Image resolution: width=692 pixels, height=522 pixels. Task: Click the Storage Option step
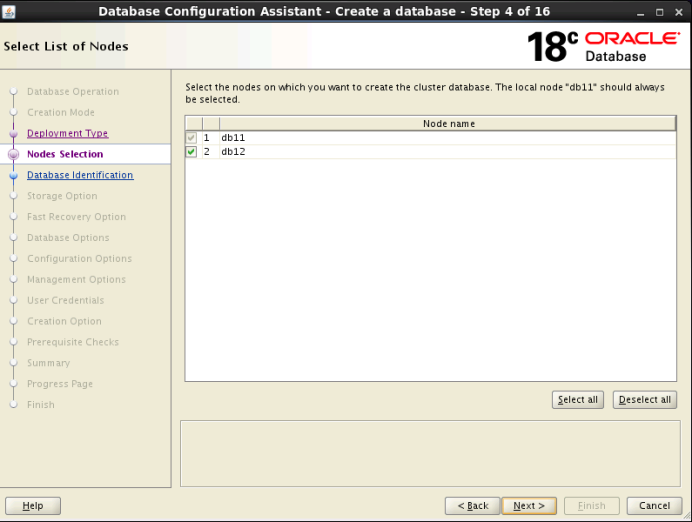[62, 196]
